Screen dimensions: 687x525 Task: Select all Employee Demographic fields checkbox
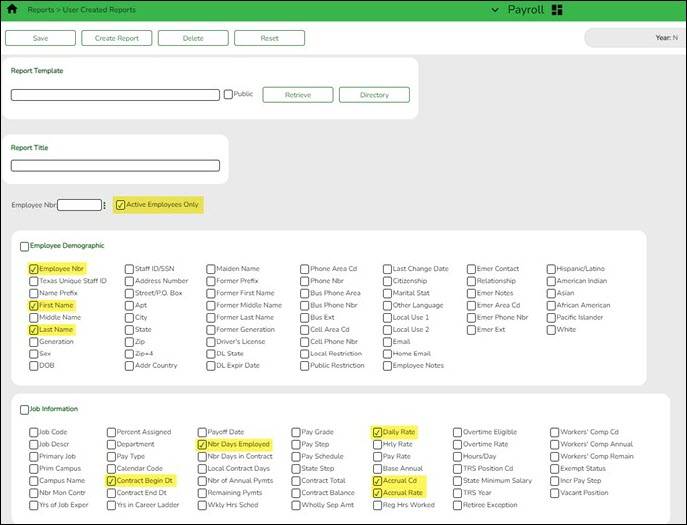point(24,246)
